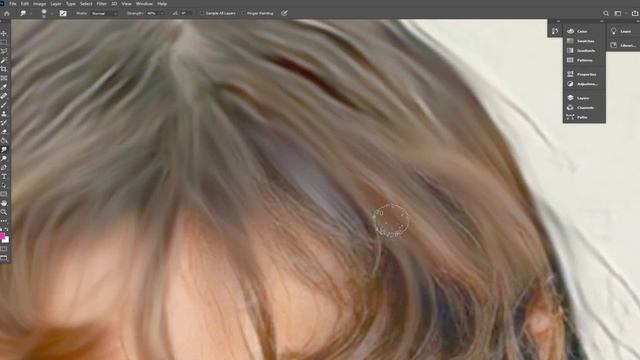This screenshot has width=640, height=360.
Task: Select the Type tool
Action: (x=4, y=177)
